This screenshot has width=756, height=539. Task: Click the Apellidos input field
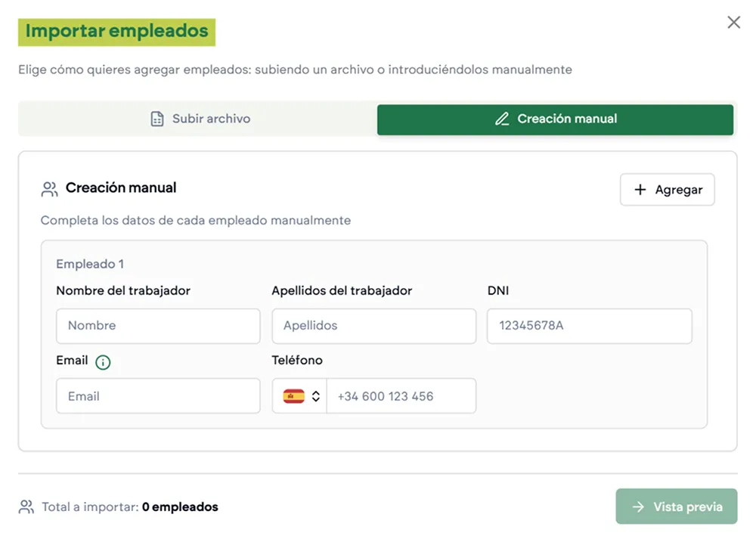tap(373, 325)
